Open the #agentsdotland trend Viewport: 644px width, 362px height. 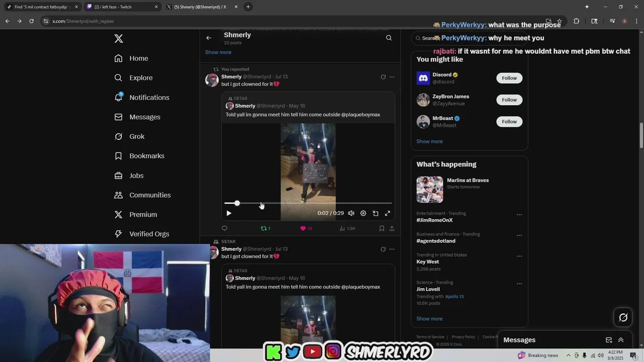pos(436,241)
